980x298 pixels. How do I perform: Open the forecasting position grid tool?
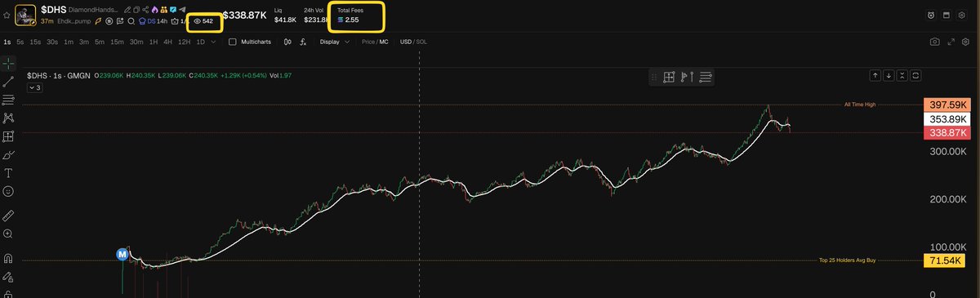tap(8, 136)
